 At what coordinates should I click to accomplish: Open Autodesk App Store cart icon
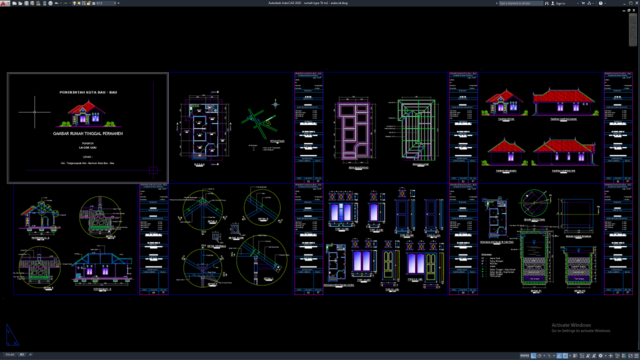coord(583,3)
